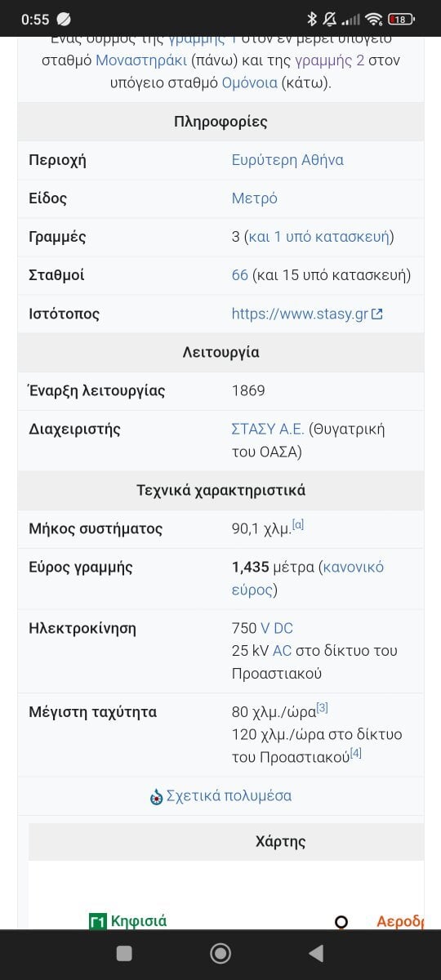Jump to footnote [α] after 90,1 χλμ.
The image size is (441, 980).
[x=298, y=525]
